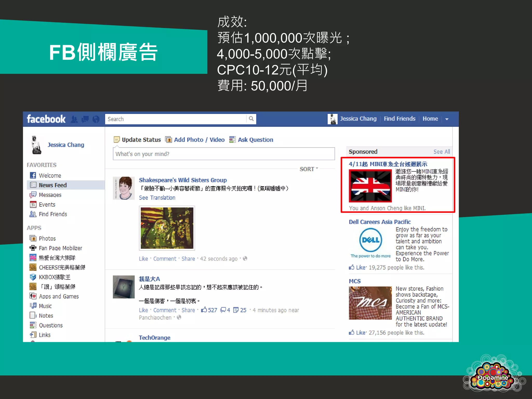Click the 4 comments bubble icon
The height and width of the screenshot is (399, 532).
coord(223,310)
